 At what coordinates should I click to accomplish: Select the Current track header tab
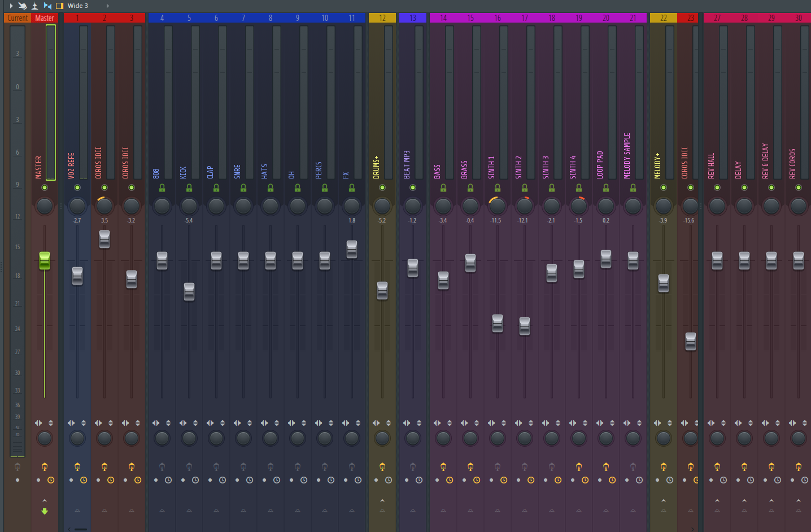point(18,18)
